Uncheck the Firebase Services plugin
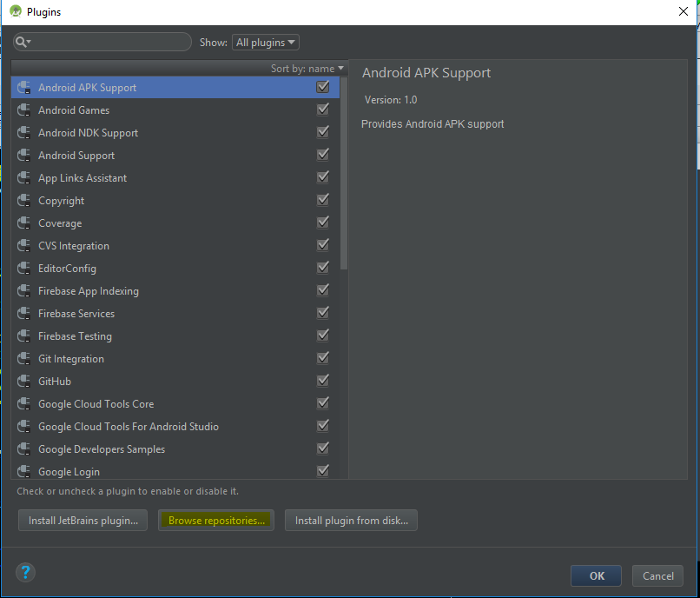Screen dimensions: 700x598 click(x=323, y=313)
